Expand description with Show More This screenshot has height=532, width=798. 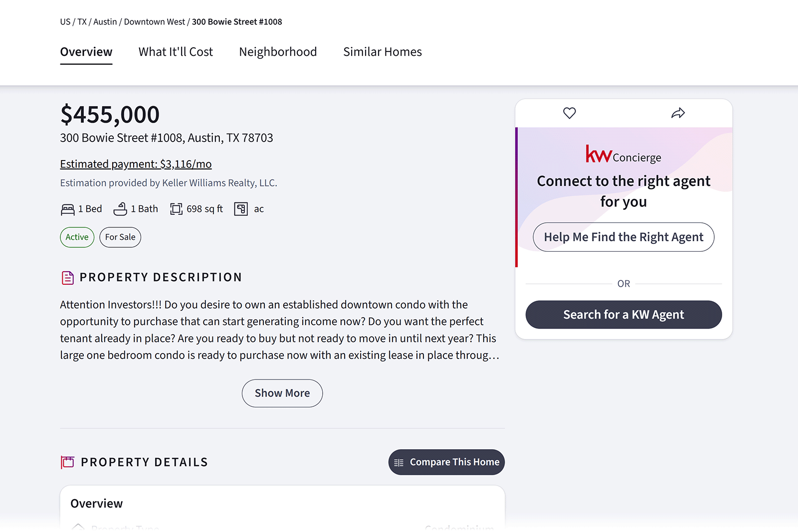tap(282, 393)
